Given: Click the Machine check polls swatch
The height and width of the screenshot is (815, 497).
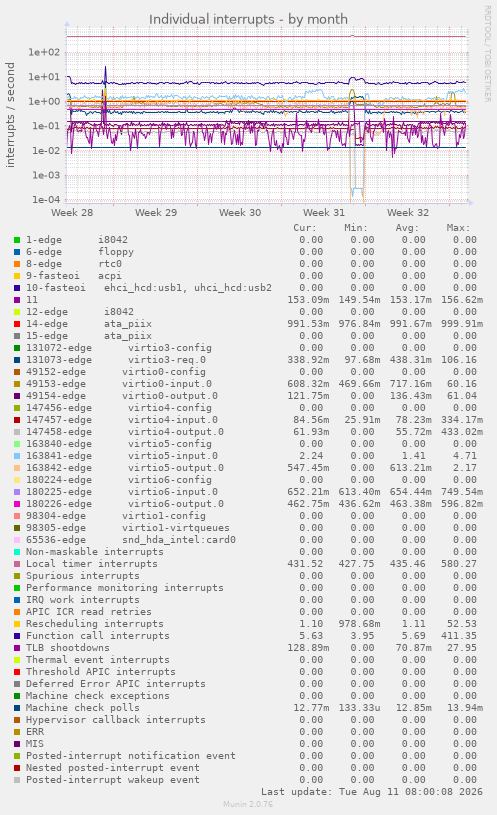Looking at the screenshot, I should [17, 708].
